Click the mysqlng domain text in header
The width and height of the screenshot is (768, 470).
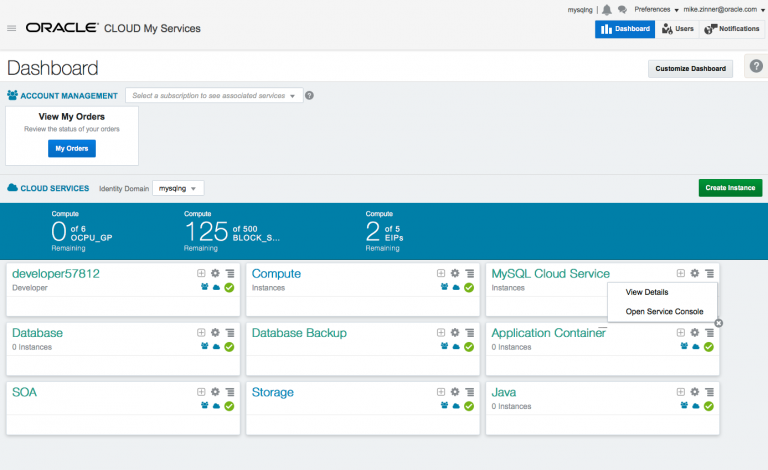pyautogui.click(x=580, y=10)
